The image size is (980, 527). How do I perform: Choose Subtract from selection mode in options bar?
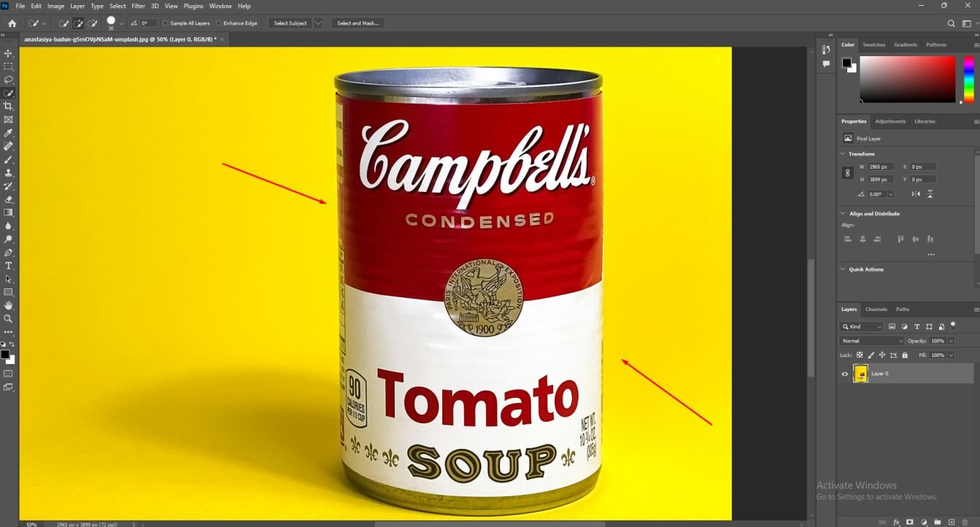tap(93, 23)
